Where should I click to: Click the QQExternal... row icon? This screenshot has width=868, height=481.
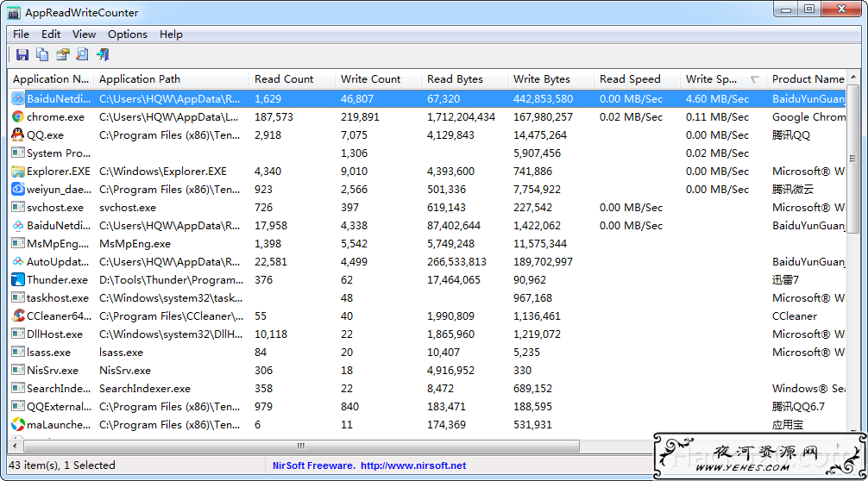click(x=18, y=406)
